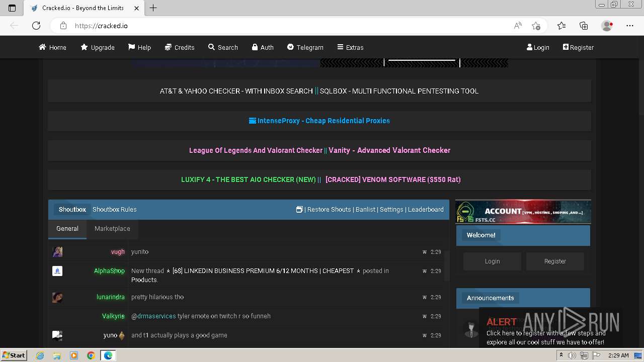Click user vugh in shoutbox
The width and height of the screenshot is (644, 362).
118,252
